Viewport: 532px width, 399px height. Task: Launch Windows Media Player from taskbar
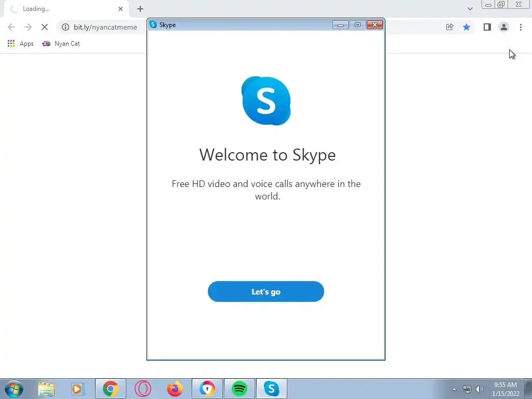[78, 389]
